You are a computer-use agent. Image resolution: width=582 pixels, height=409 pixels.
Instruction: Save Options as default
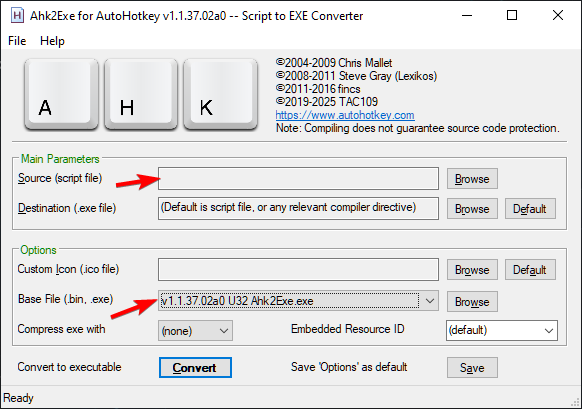coord(472,367)
